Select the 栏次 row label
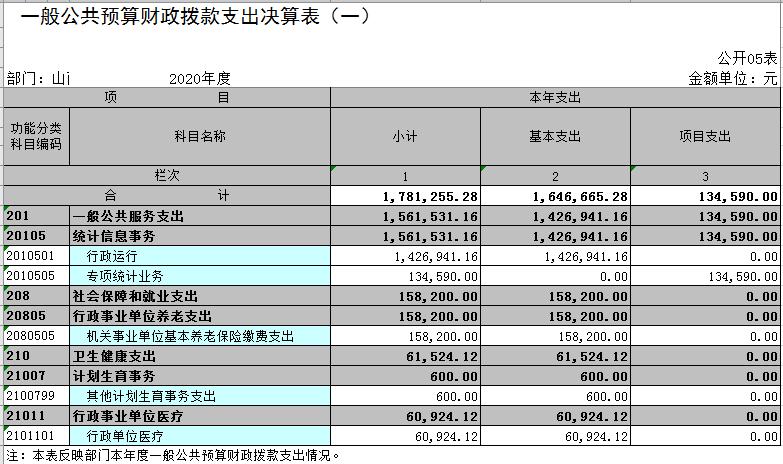The width and height of the screenshot is (783, 464). click(167, 175)
